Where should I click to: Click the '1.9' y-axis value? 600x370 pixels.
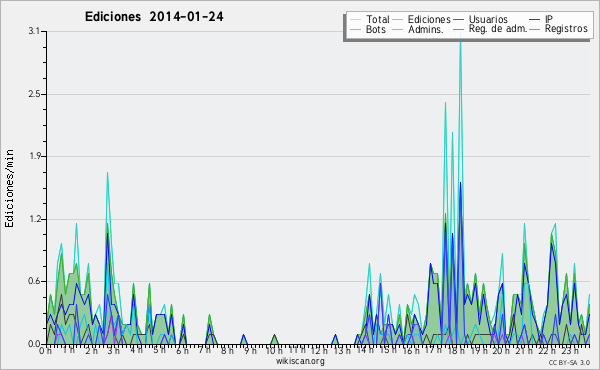click(34, 156)
